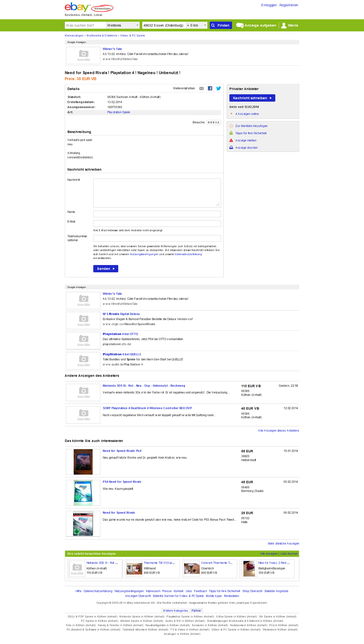Screen dimensions: 364x644
Task: Click the star icon for Merkliste
Action: 231,126
